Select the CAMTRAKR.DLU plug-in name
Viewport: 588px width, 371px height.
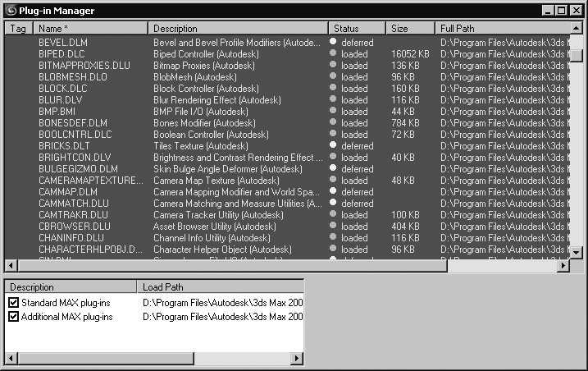(x=73, y=215)
